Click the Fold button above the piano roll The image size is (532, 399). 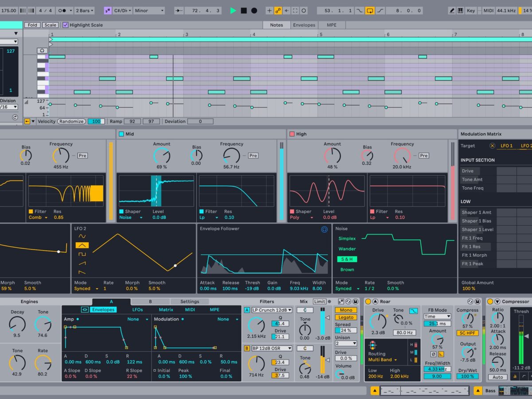(32, 25)
